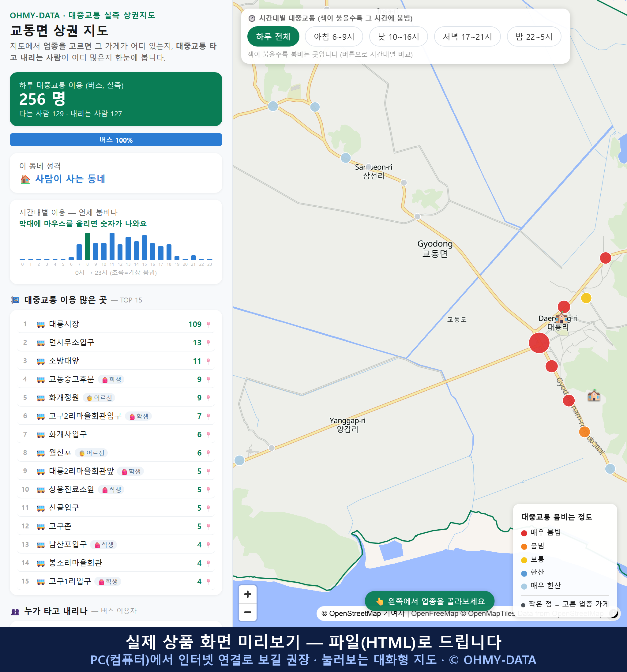The width and height of the screenshot is (627, 672).
Task: Select the 화개사입구 row in TOP 15
Action: [116, 434]
